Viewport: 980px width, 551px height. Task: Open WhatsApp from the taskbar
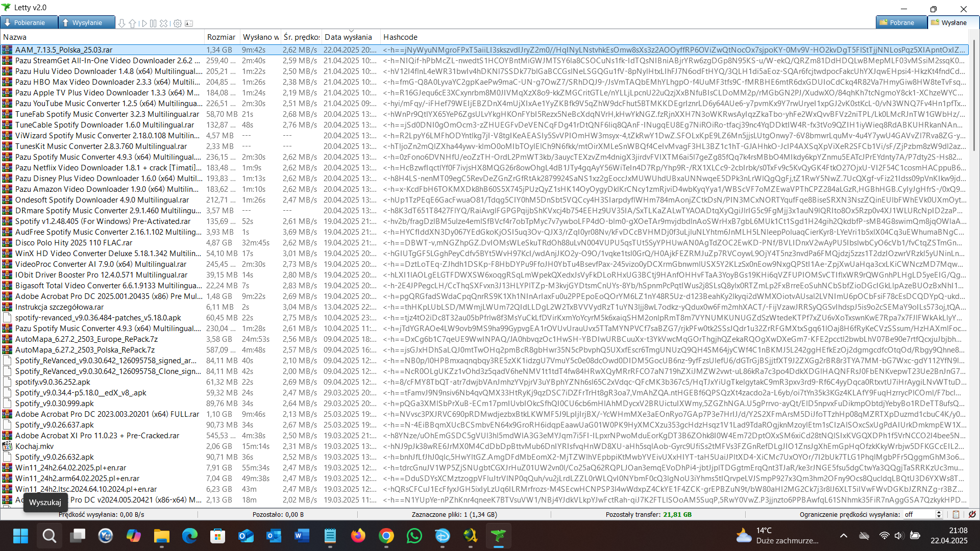[x=414, y=536]
